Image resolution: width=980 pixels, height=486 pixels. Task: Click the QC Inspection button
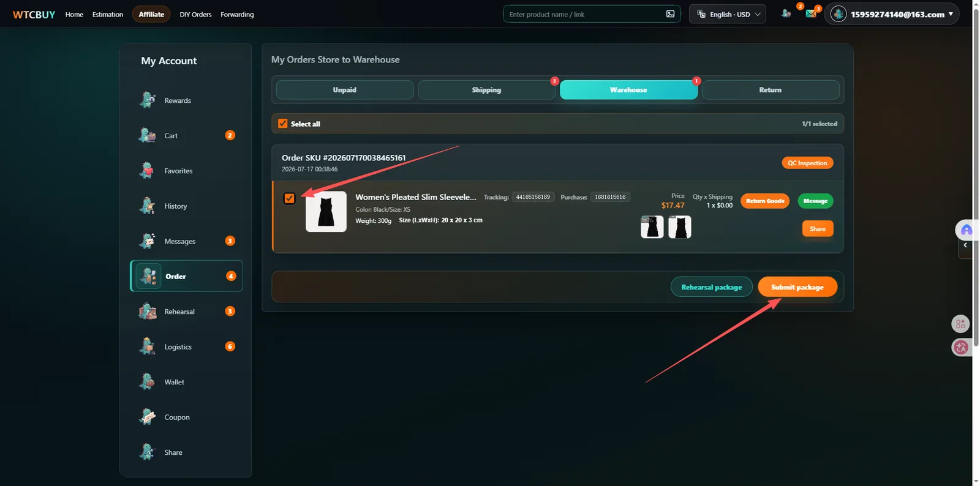click(807, 163)
